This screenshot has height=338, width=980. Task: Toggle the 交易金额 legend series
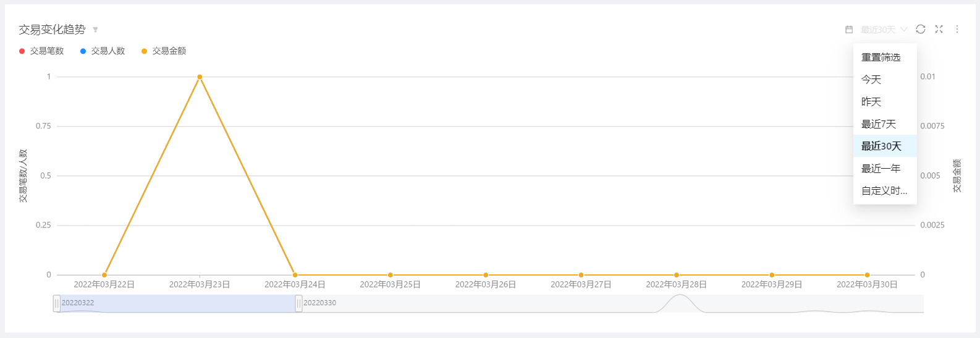[x=164, y=51]
